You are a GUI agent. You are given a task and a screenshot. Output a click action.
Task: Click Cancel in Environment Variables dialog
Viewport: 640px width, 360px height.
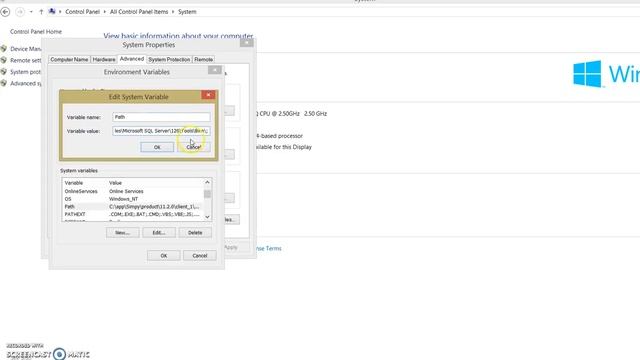click(200, 256)
